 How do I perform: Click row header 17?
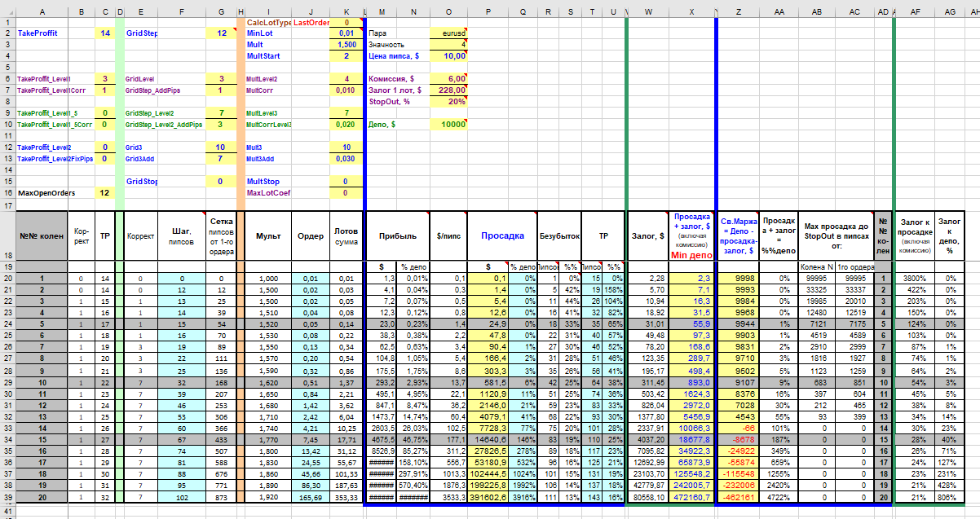click(7, 205)
